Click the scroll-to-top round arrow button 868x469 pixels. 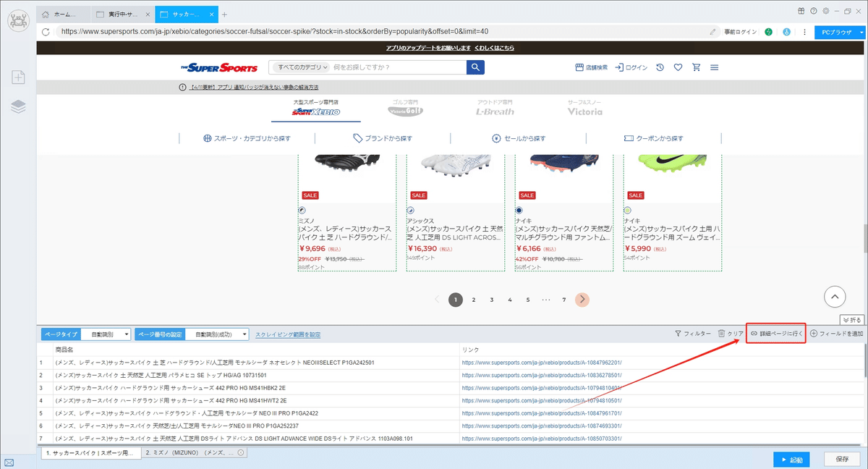(835, 295)
